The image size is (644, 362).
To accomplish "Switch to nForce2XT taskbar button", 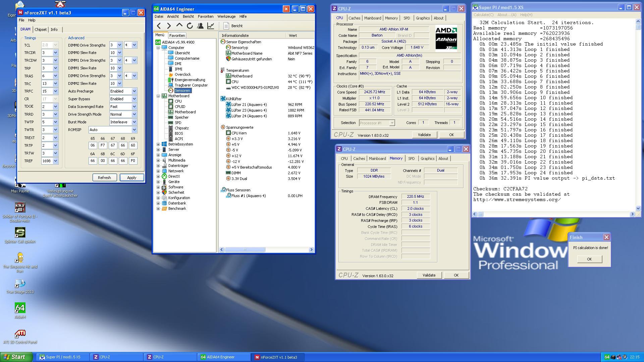I will pos(278,357).
